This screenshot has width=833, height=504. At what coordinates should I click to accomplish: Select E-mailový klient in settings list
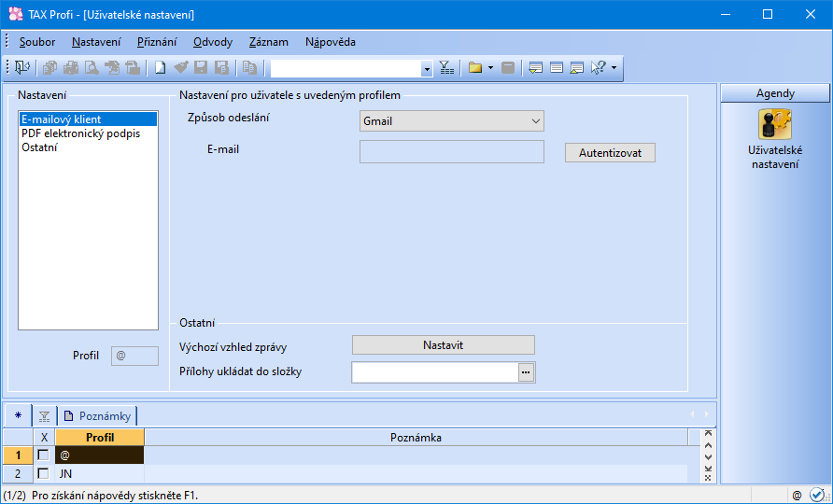point(88,119)
